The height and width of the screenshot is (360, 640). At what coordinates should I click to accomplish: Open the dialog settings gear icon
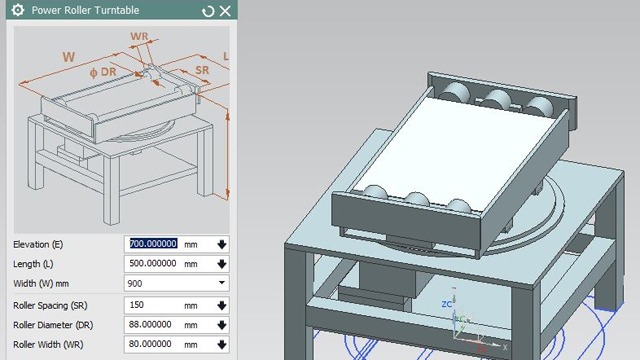tap(18, 10)
